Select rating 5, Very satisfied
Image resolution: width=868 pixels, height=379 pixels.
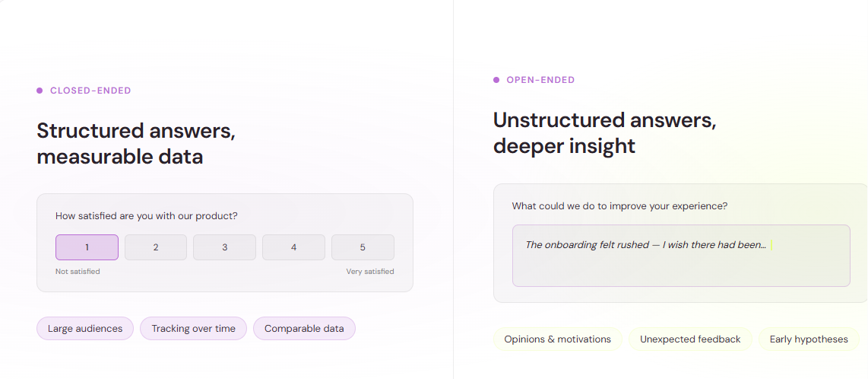(363, 247)
